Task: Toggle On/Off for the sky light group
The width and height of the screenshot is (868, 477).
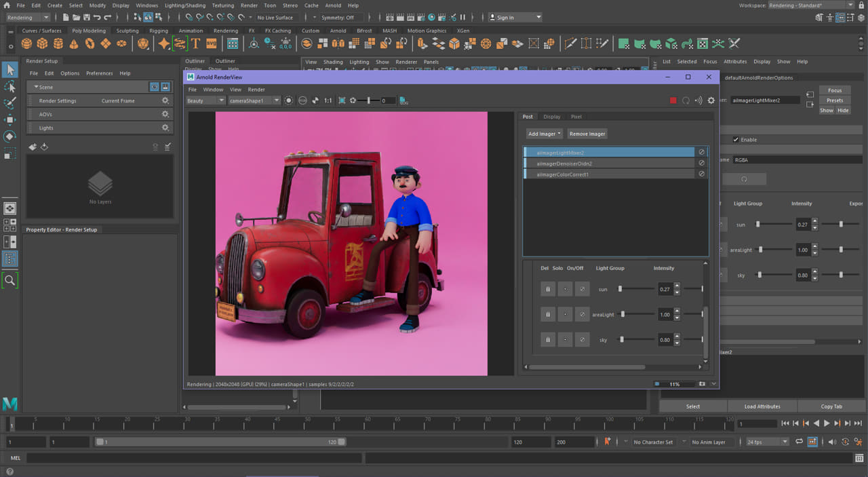Action: click(582, 339)
